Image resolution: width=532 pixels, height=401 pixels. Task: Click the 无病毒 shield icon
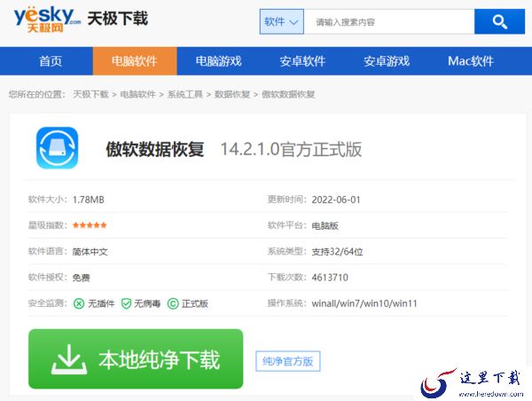coord(126,303)
